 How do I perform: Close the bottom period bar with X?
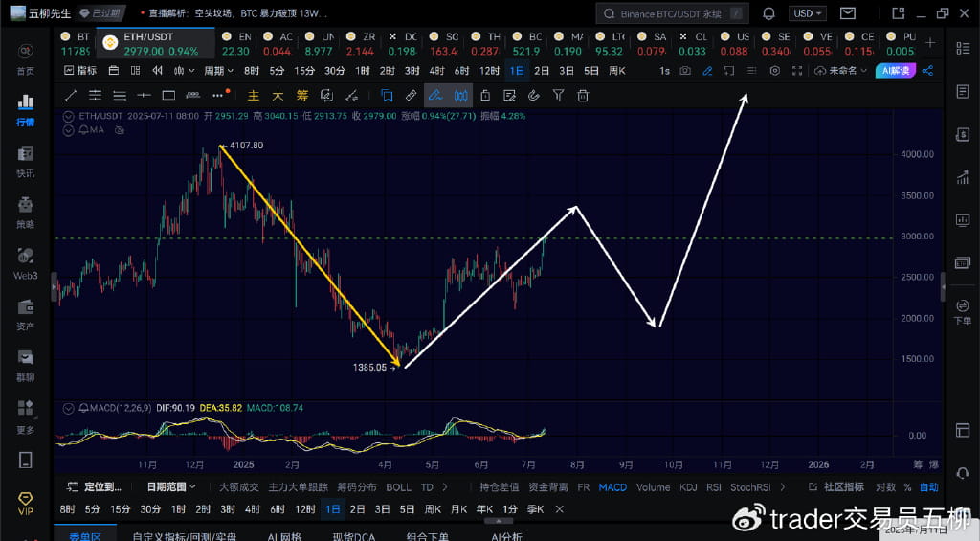coord(559,509)
